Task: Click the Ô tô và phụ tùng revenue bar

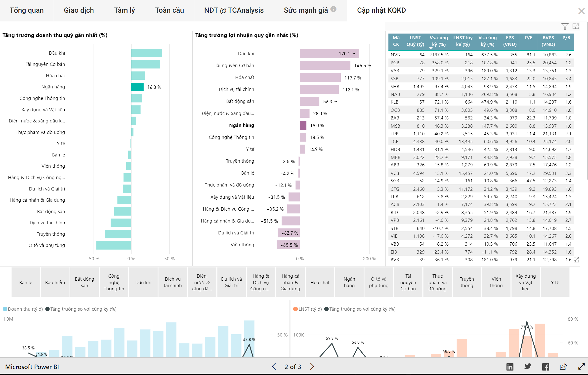Action: [114, 245]
